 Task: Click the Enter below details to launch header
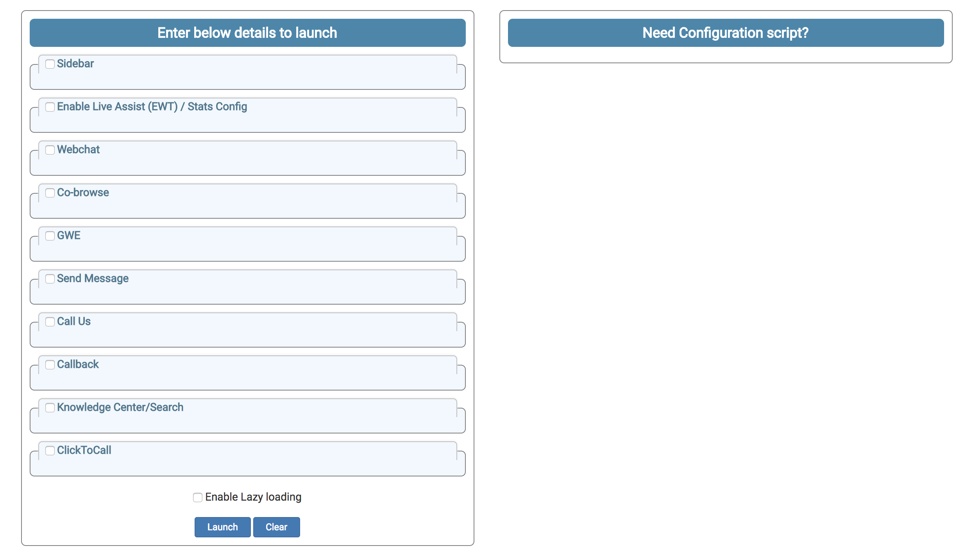click(x=247, y=33)
